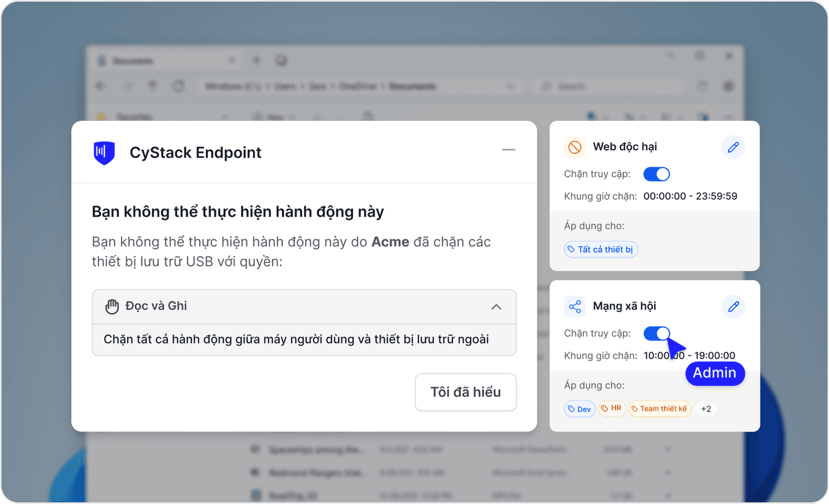Expand the +2 more groups badge
The image size is (829, 504).
click(x=706, y=409)
